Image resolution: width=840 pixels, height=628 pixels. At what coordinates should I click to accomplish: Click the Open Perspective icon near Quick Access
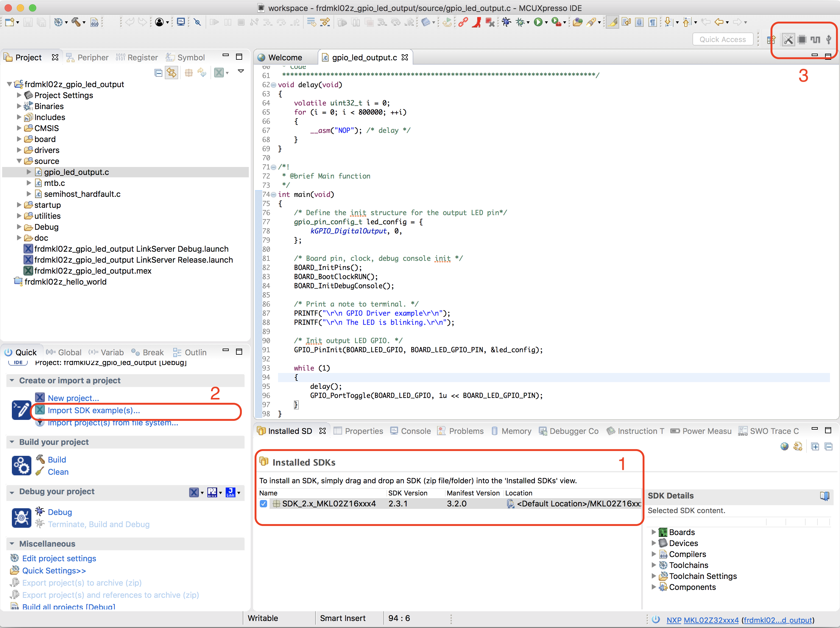(771, 40)
